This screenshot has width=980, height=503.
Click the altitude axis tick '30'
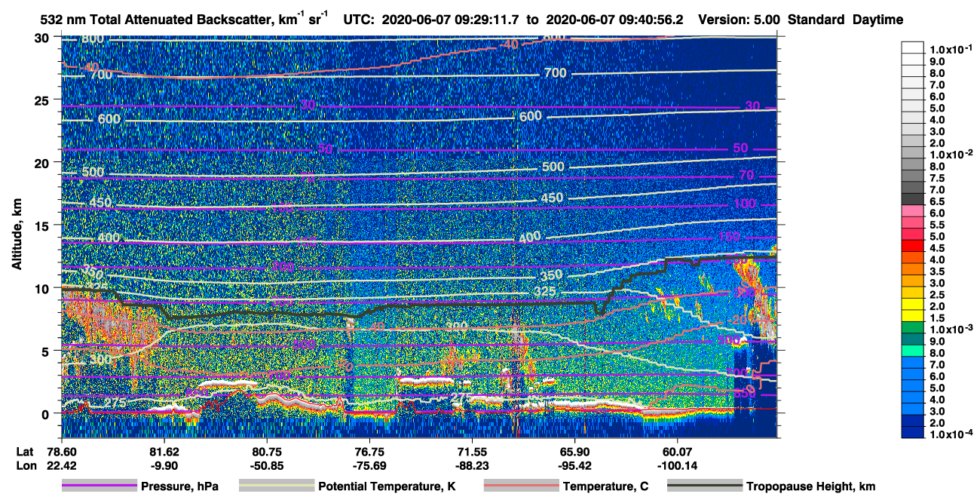click(42, 38)
